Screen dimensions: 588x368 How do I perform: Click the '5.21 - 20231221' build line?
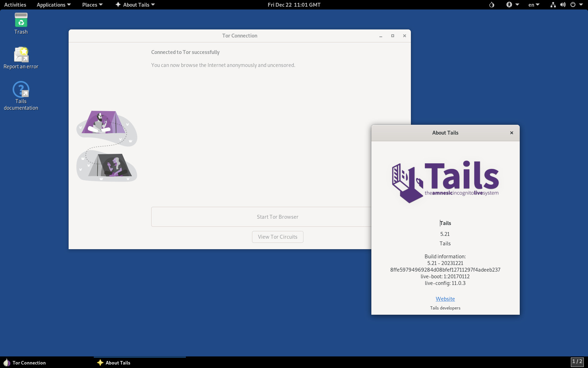[x=445, y=263]
